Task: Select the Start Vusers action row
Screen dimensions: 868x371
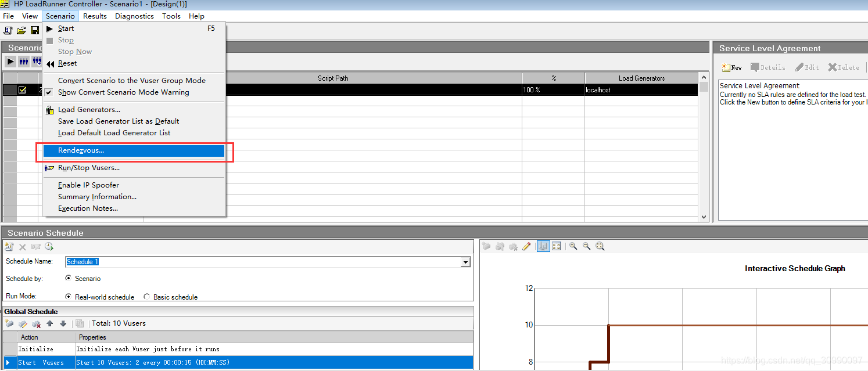Action: (x=238, y=362)
